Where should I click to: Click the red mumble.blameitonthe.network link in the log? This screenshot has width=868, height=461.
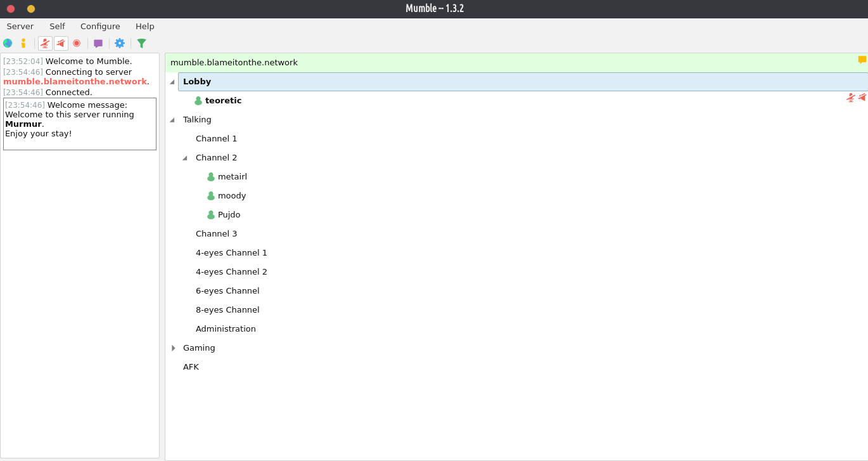tap(75, 82)
